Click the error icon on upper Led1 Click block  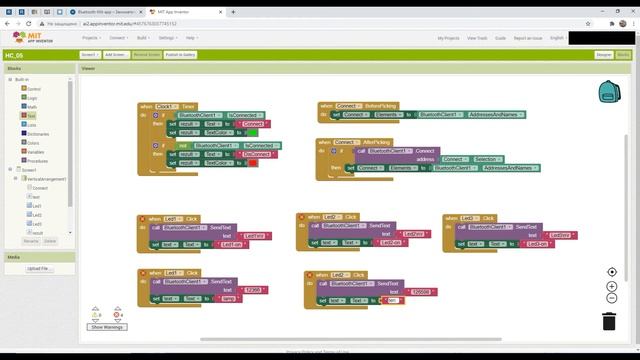(142, 219)
